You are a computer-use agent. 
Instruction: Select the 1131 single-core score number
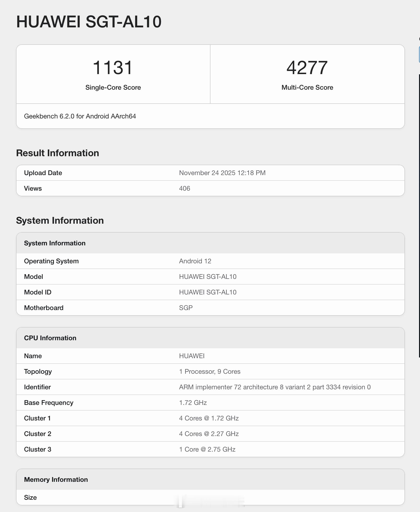pyautogui.click(x=113, y=67)
